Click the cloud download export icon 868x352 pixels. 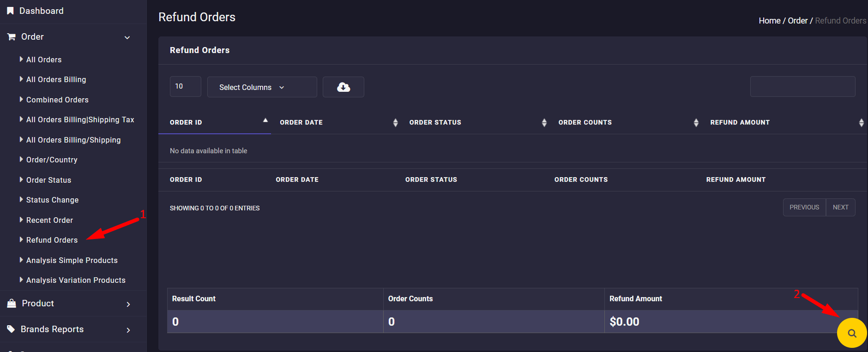point(343,87)
